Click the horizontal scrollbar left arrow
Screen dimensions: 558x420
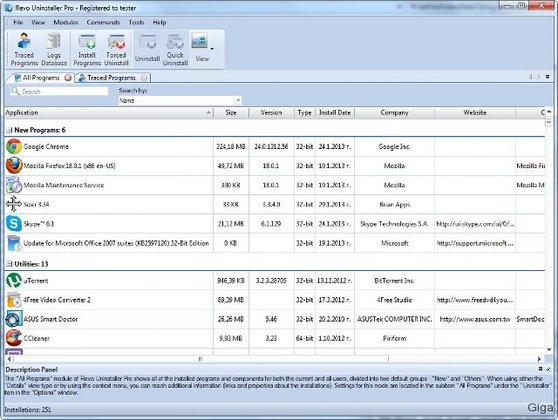pos(9,359)
